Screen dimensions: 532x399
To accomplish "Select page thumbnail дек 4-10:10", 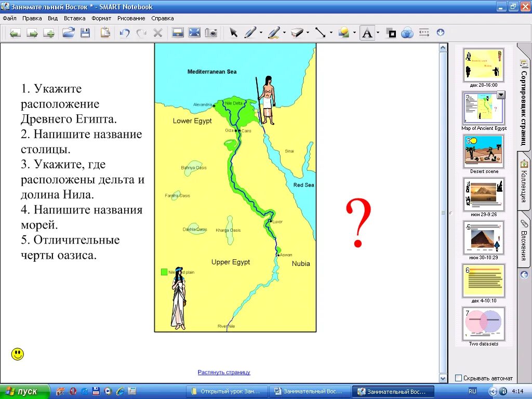I will pos(484,281).
